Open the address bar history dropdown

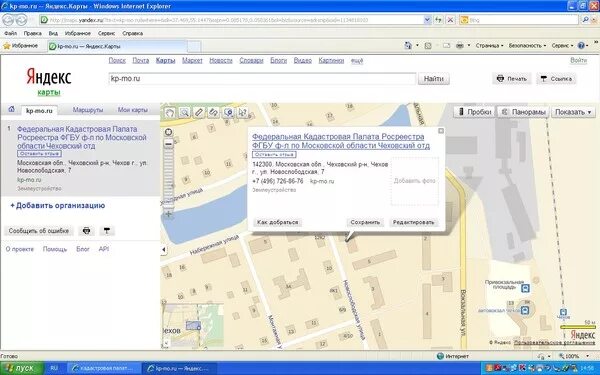(427, 20)
